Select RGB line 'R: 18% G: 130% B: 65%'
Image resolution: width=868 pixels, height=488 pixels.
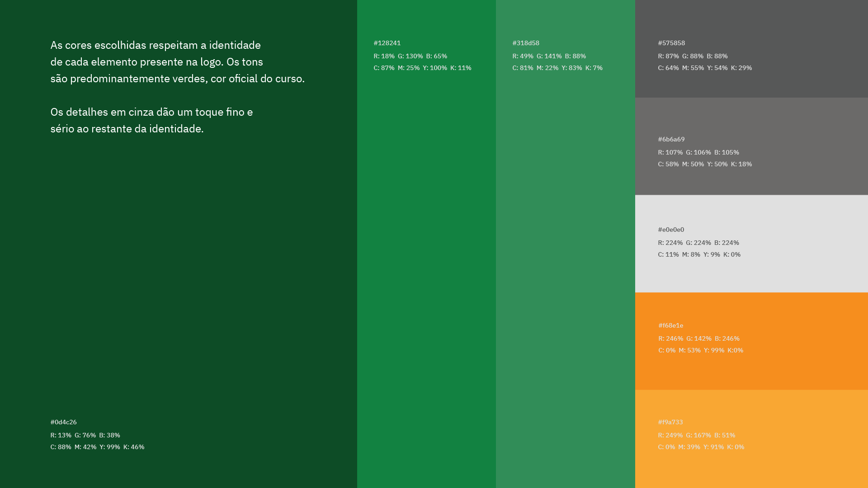coord(410,56)
